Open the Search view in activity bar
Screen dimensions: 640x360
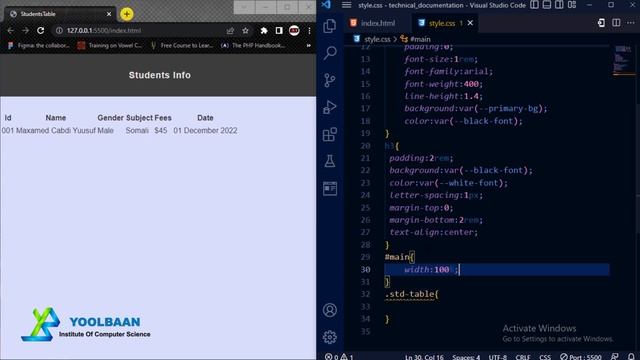point(330,53)
